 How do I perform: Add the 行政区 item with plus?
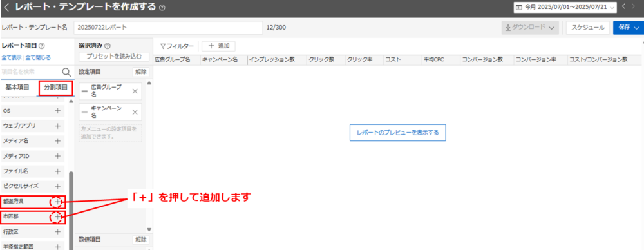click(x=57, y=232)
